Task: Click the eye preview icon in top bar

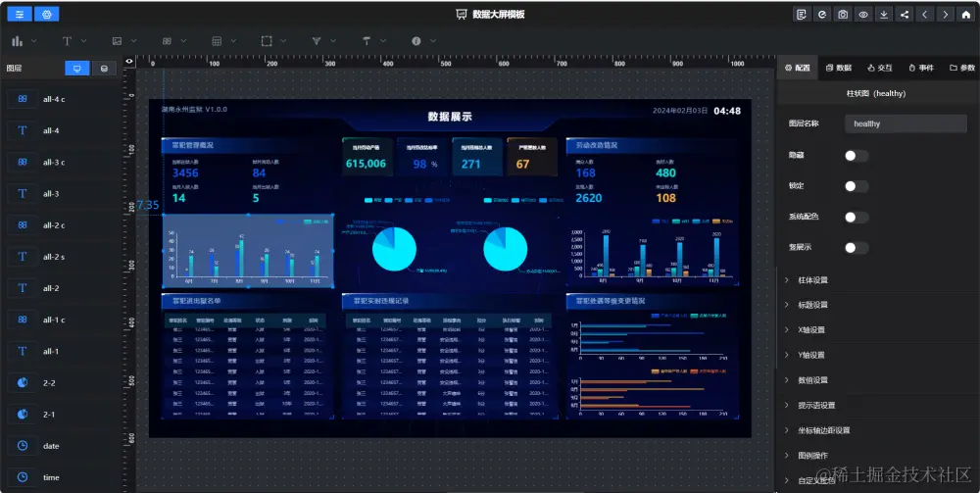Action: click(x=863, y=15)
